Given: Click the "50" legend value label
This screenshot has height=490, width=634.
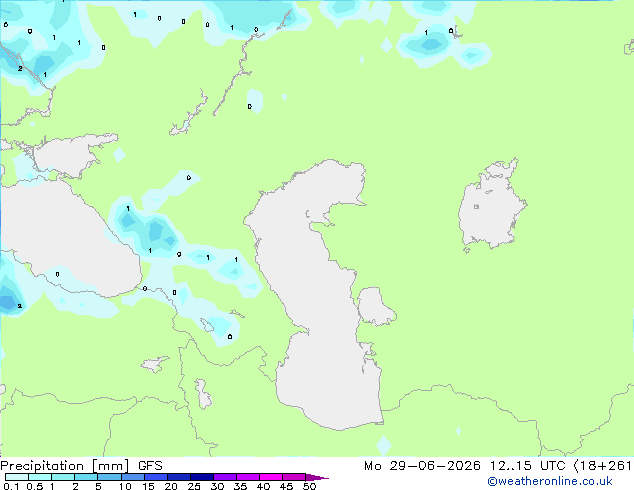Looking at the screenshot, I should pyautogui.click(x=309, y=486).
